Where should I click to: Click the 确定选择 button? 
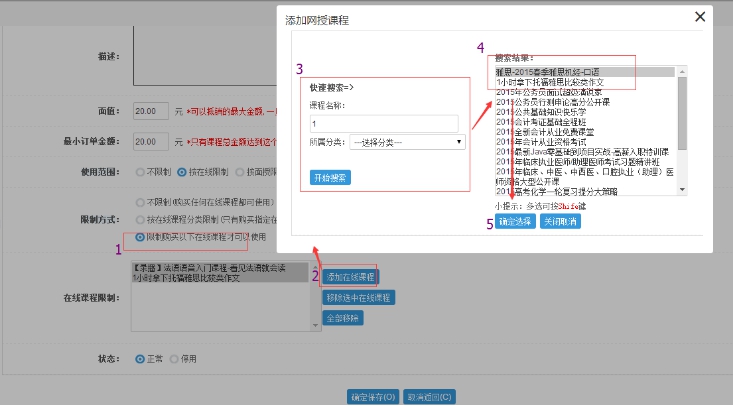pos(516,221)
